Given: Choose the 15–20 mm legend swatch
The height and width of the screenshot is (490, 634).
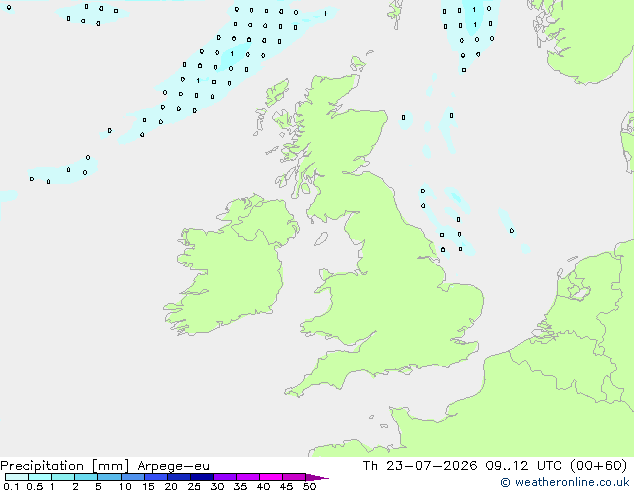Looking at the screenshot, I should click(156, 477).
